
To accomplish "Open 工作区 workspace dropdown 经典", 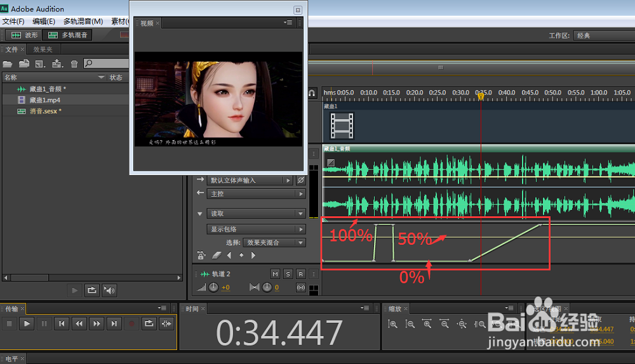I will click(604, 36).
